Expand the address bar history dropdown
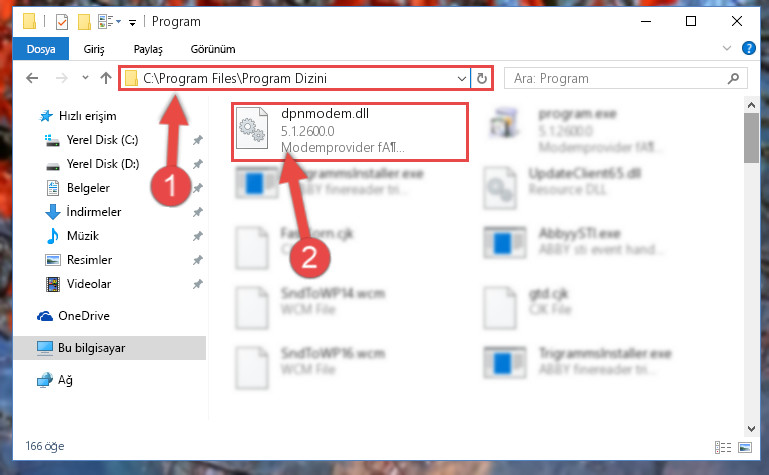 click(x=461, y=78)
